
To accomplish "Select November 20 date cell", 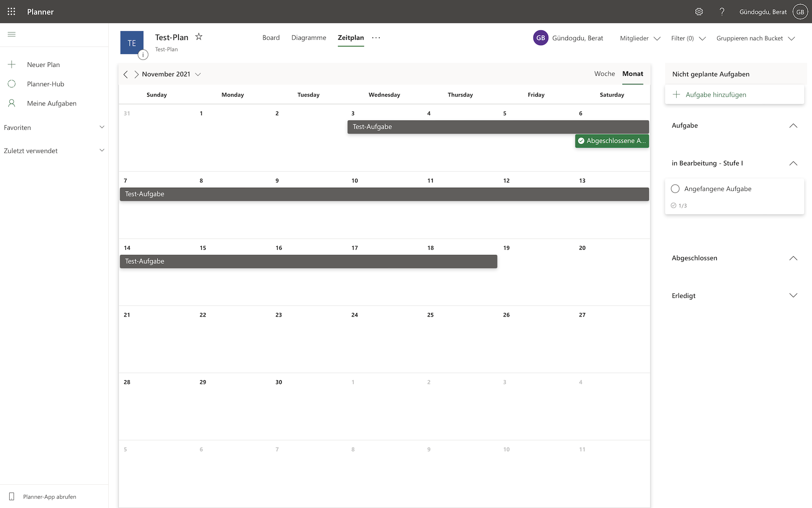I will click(612, 272).
